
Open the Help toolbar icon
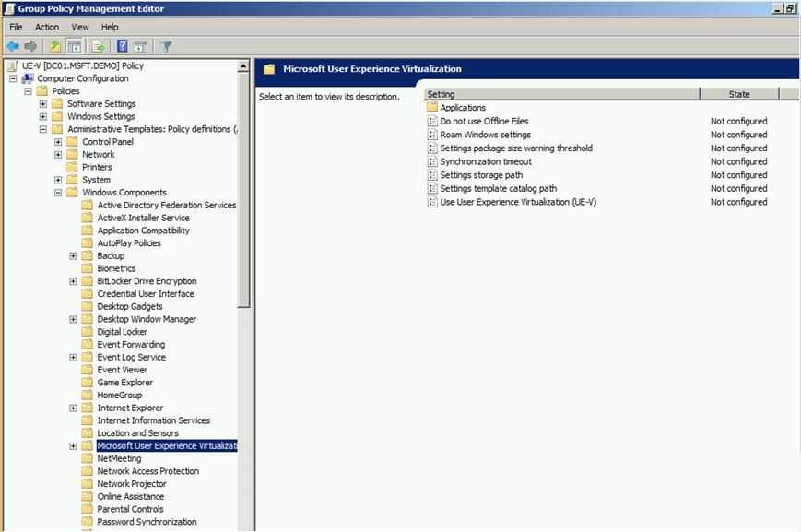tap(123, 46)
